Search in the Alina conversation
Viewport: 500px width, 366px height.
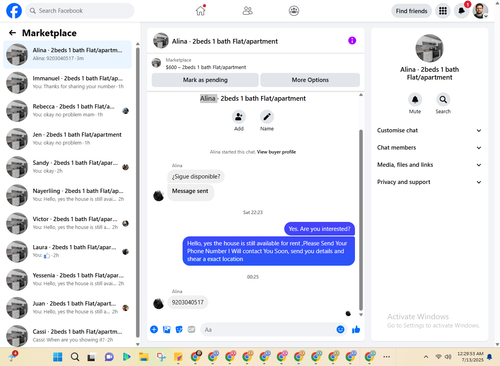(443, 99)
